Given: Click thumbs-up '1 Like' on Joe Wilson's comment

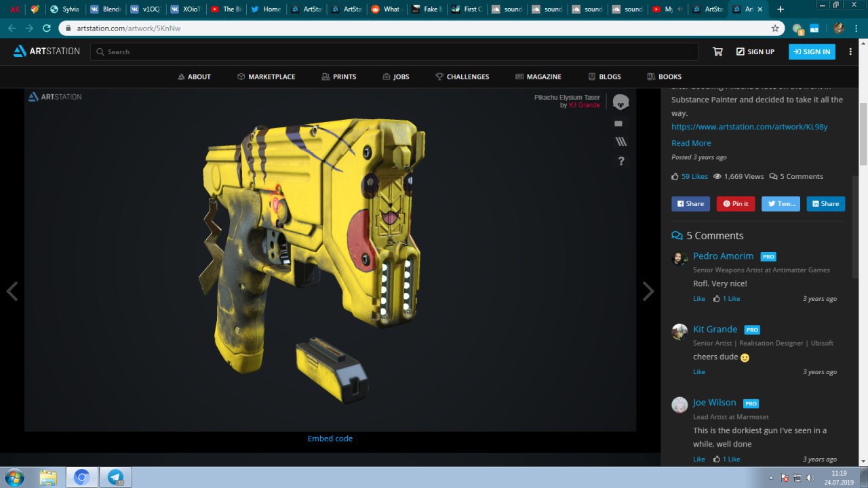Looking at the screenshot, I should 726,459.
